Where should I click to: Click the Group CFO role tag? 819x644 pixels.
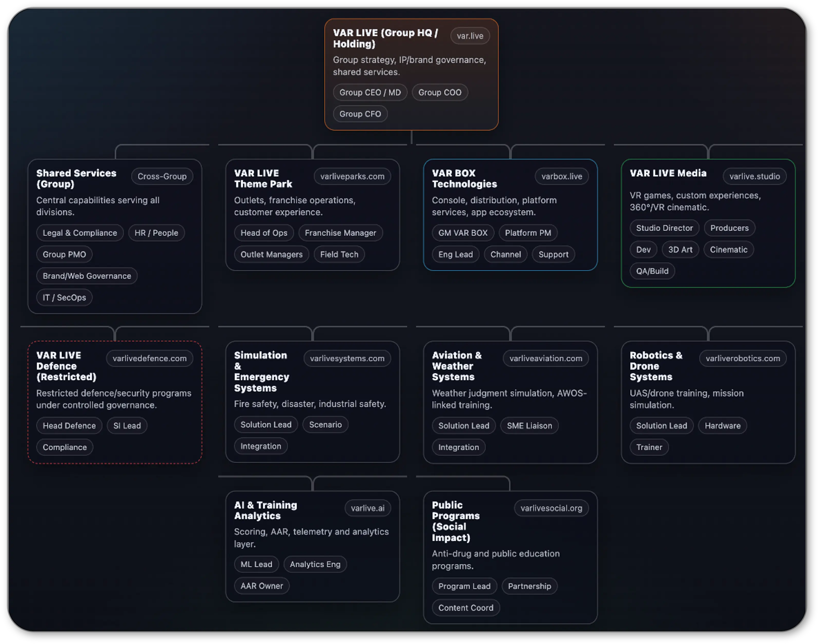[x=360, y=114]
